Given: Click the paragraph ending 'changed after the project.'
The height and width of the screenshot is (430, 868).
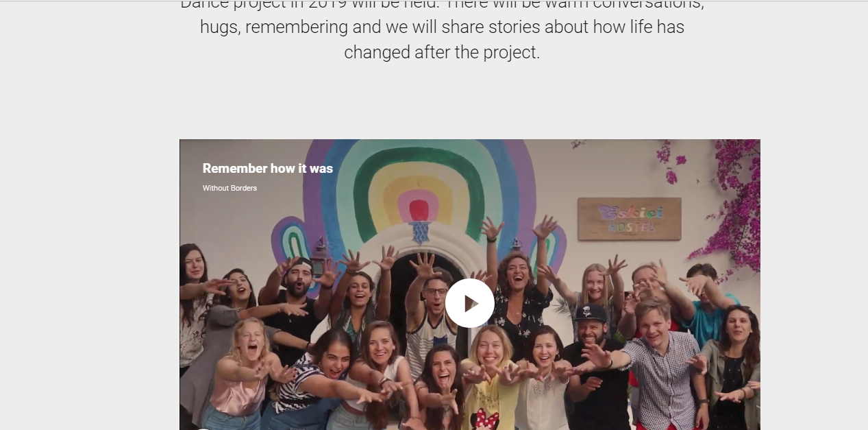Looking at the screenshot, I should 442,27.
